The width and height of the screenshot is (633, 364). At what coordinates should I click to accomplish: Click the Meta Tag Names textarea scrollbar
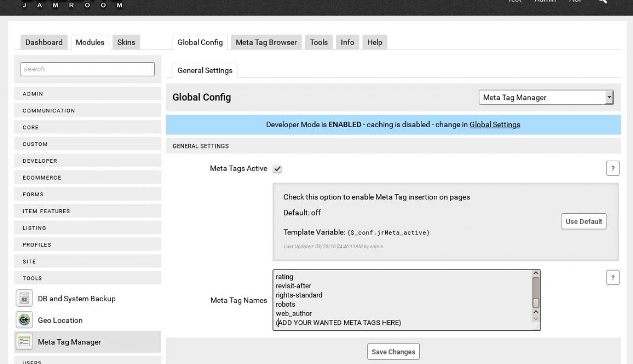click(x=536, y=295)
